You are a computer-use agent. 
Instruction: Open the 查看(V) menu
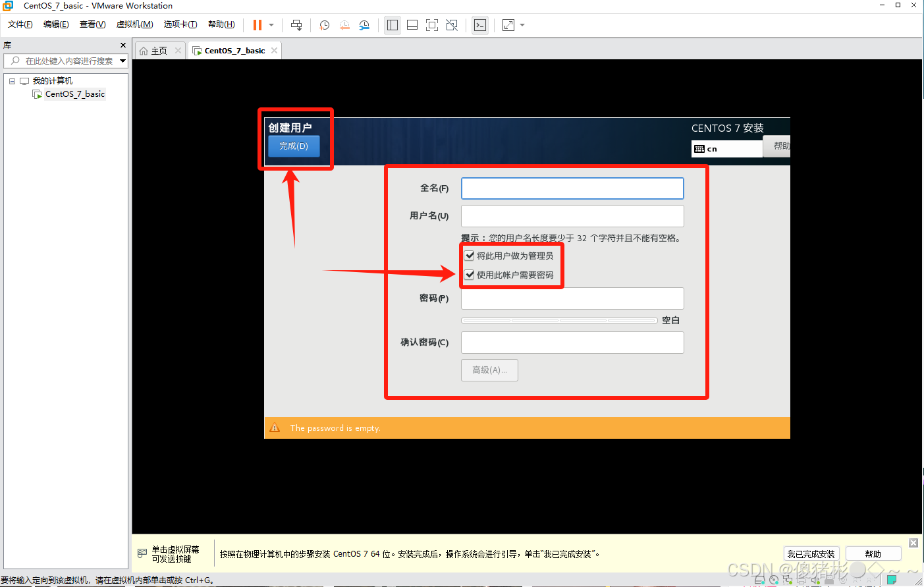click(x=92, y=24)
